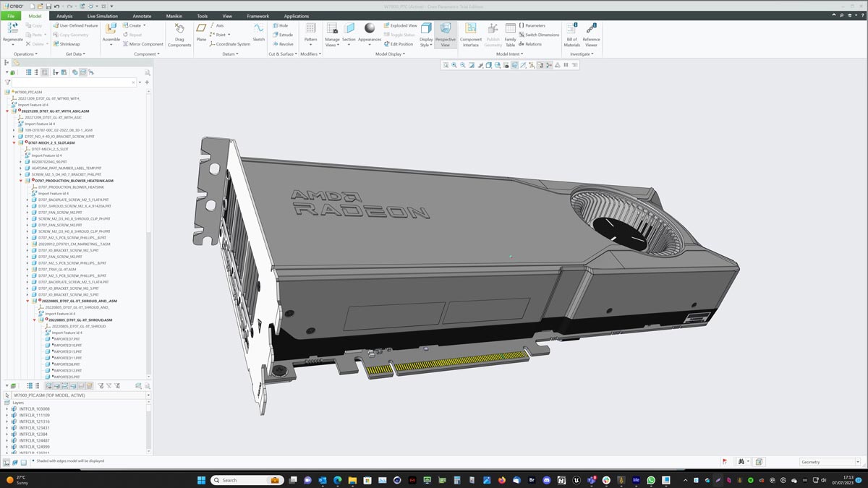
Task: Open the Datum group dropdown
Action: tap(231, 53)
